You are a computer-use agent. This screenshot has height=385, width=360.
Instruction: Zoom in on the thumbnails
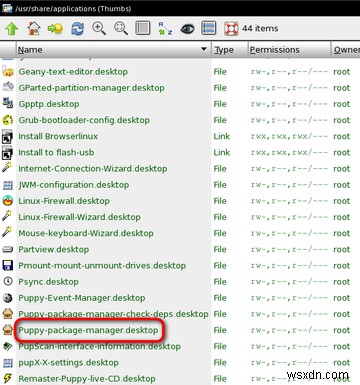pyautogui.click(x=99, y=29)
